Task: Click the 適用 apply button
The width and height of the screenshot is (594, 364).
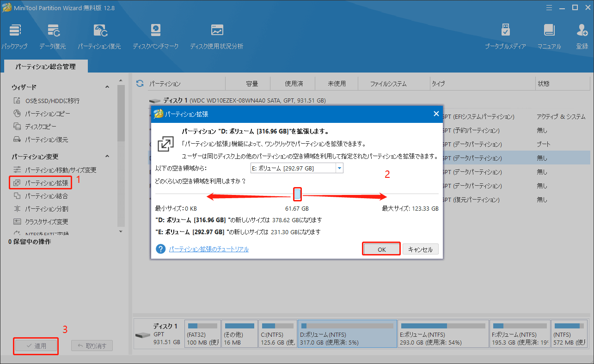Action: (x=36, y=346)
